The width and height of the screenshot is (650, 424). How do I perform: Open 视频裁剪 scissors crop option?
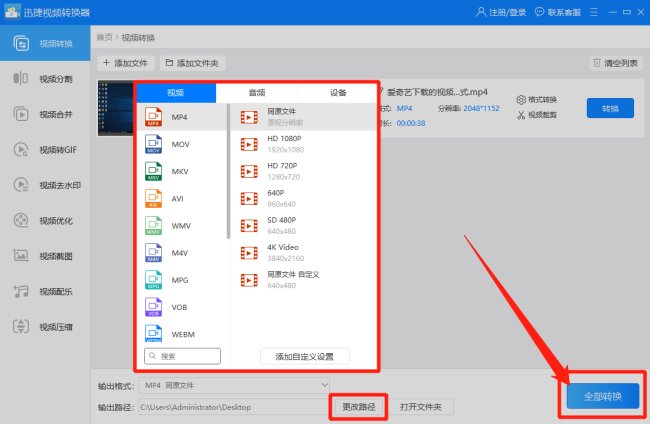[x=536, y=115]
